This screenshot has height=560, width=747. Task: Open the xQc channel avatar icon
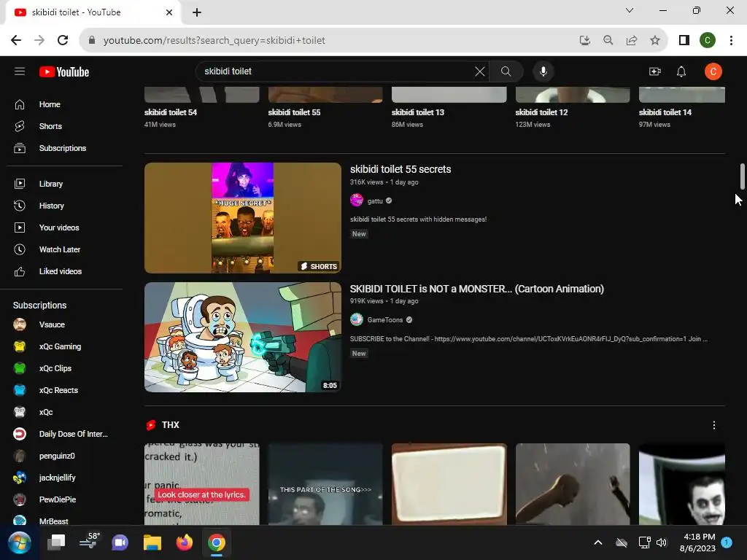[20, 413]
